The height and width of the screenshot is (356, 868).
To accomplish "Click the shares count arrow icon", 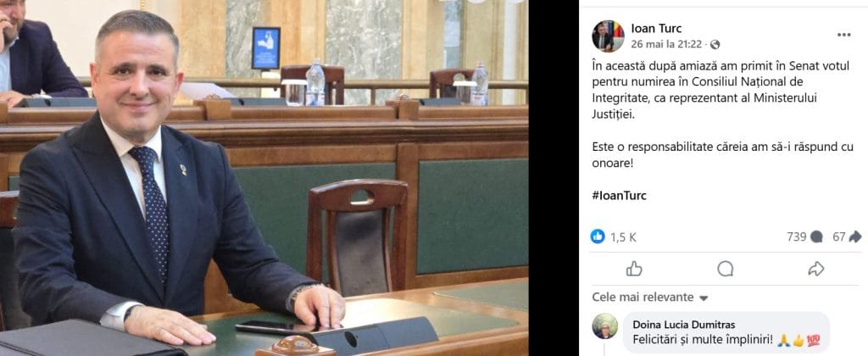I will [x=855, y=237].
